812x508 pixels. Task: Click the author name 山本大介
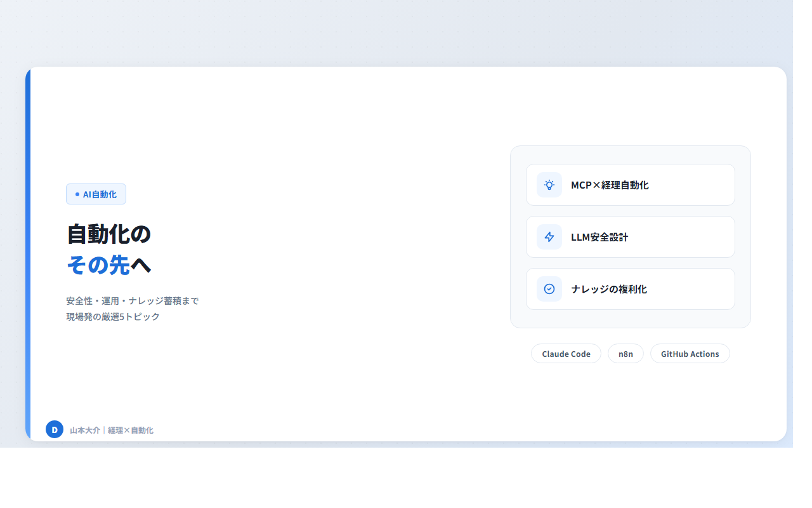click(x=84, y=430)
